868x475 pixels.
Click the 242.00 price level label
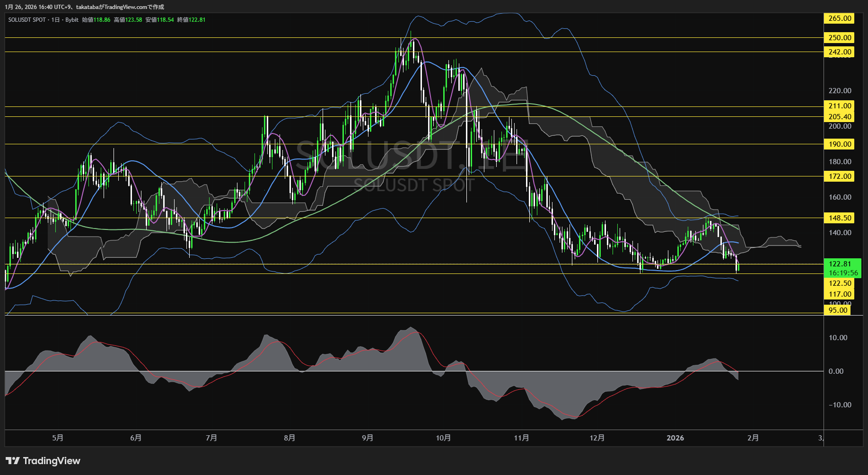pyautogui.click(x=840, y=52)
